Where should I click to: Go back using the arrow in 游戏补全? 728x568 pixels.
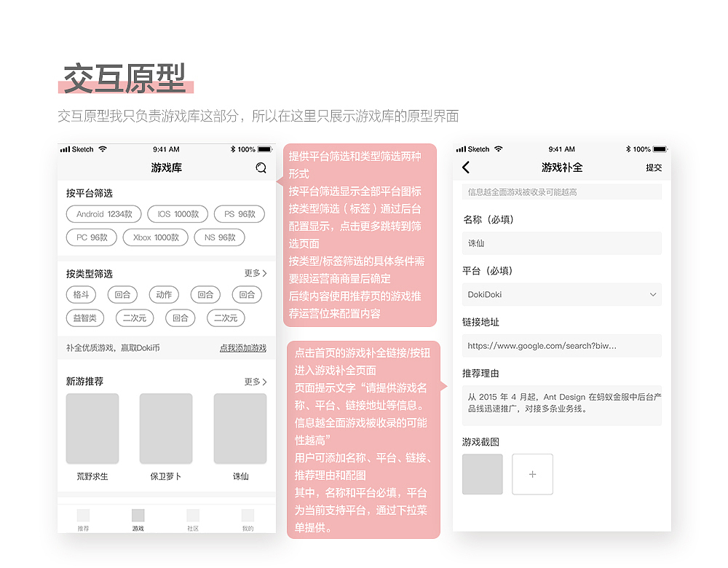tap(466, 167)
